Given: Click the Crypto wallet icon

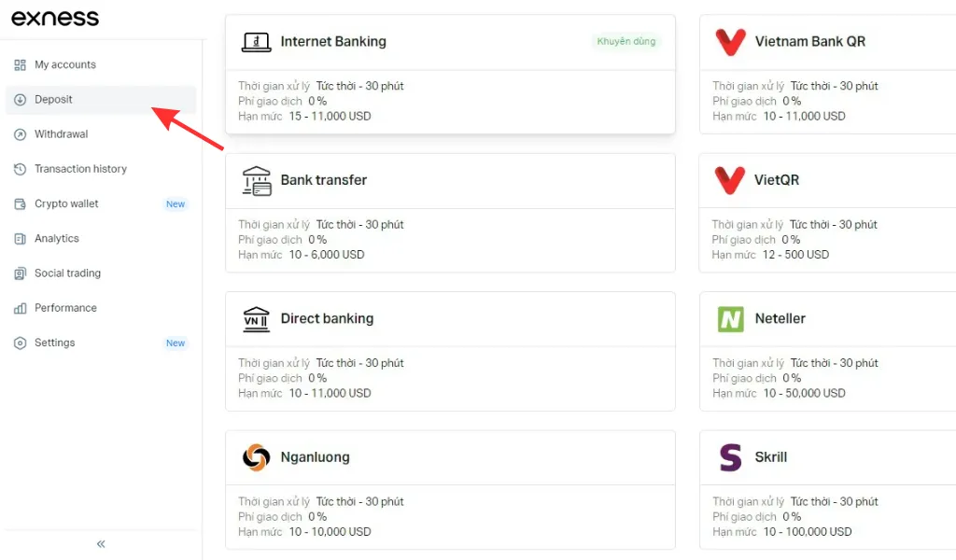Looking at the screenshot, I should [x=21, y=204].
